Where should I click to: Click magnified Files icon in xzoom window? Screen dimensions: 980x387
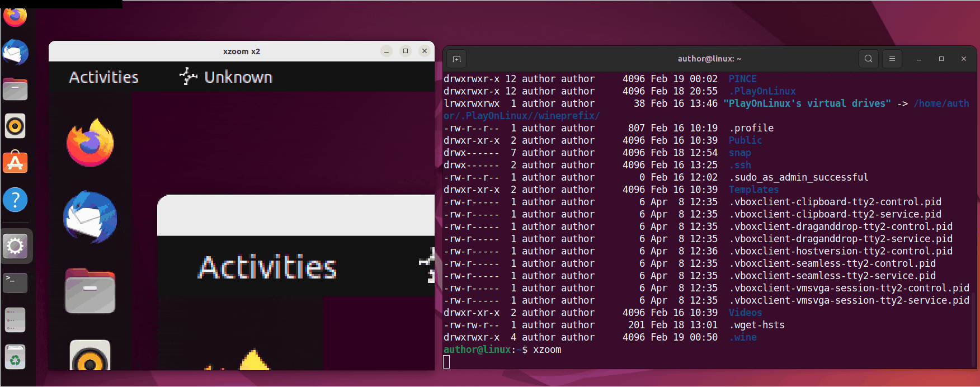click(90, 291)
